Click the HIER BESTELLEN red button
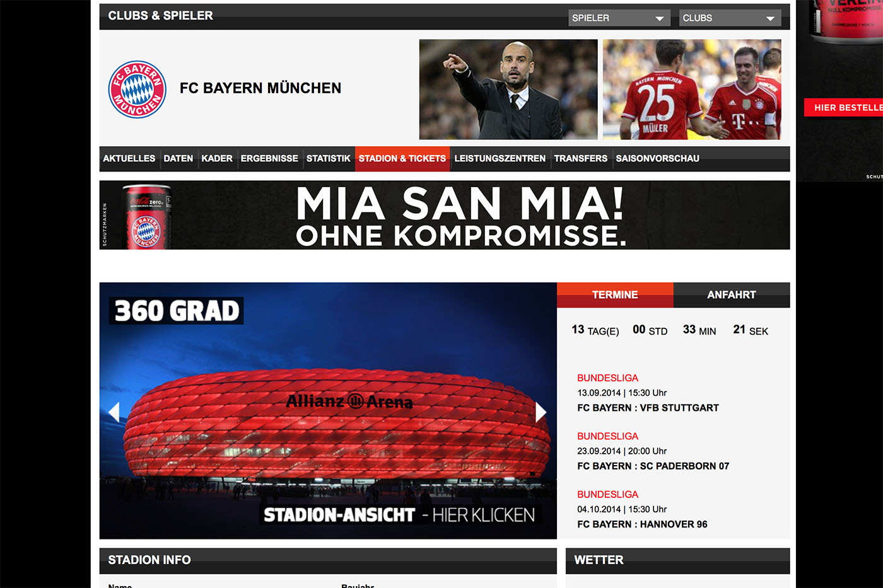Screen dimensions: 883x588 pos(844,108)
